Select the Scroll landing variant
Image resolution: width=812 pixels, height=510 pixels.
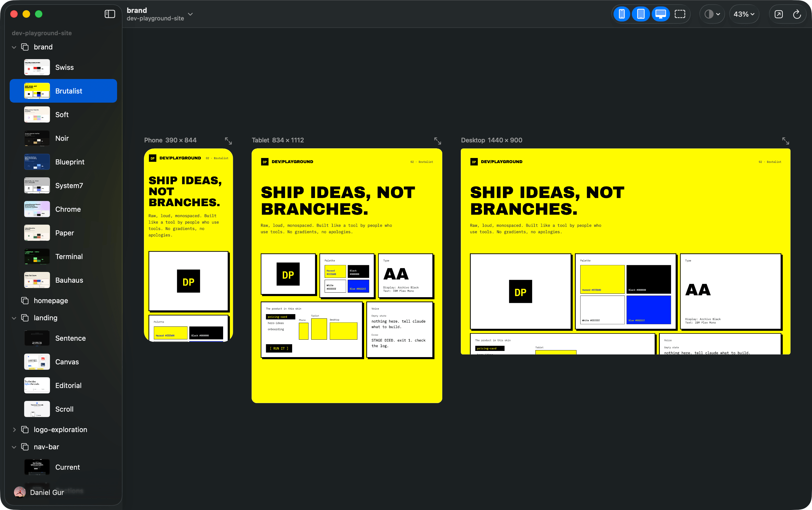(63, 409)
